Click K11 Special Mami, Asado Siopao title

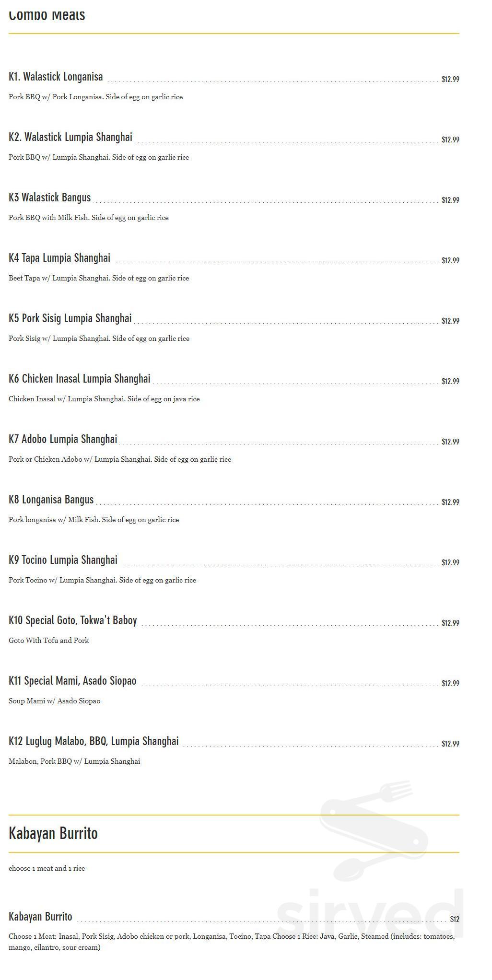[x=72, y=681]
